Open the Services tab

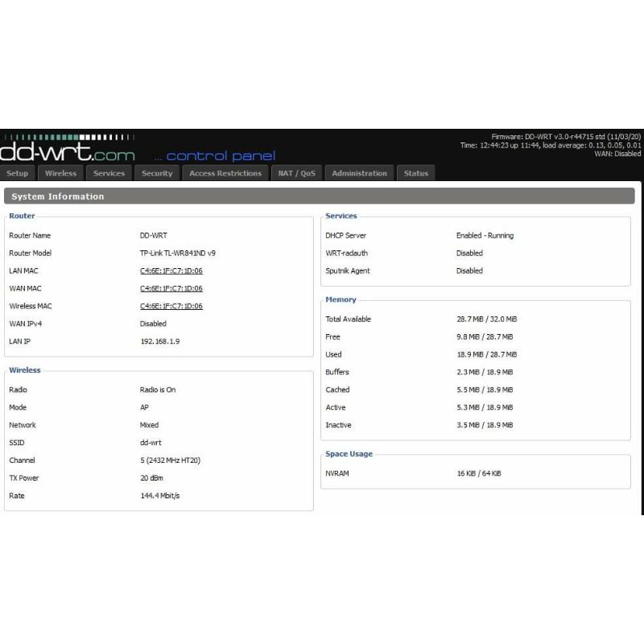click(x=109, y=173)
